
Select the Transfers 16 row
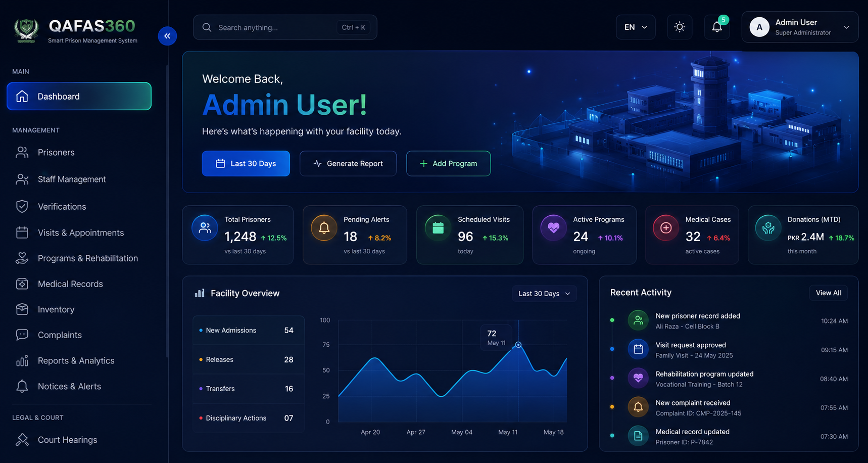tap(249, 389)
